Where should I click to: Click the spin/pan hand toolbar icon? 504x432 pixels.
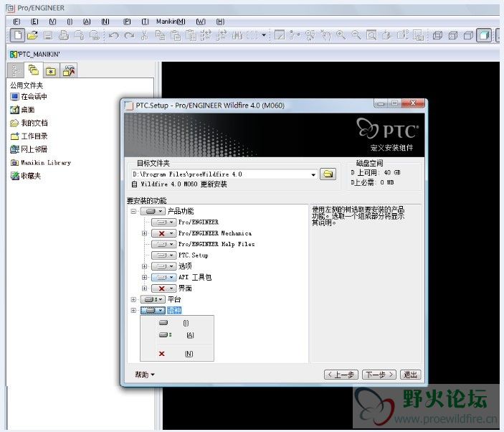[325, 35]
